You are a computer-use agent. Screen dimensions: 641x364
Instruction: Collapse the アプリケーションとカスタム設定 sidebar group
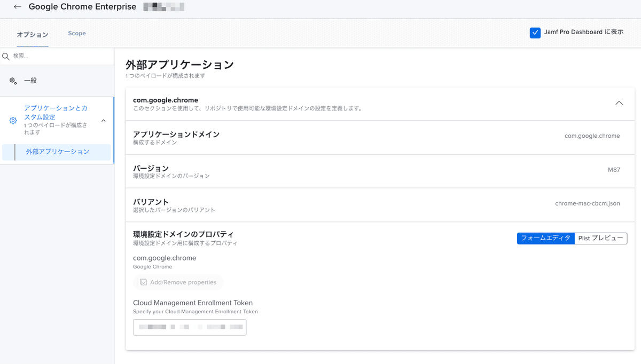[x=104, y=121]
